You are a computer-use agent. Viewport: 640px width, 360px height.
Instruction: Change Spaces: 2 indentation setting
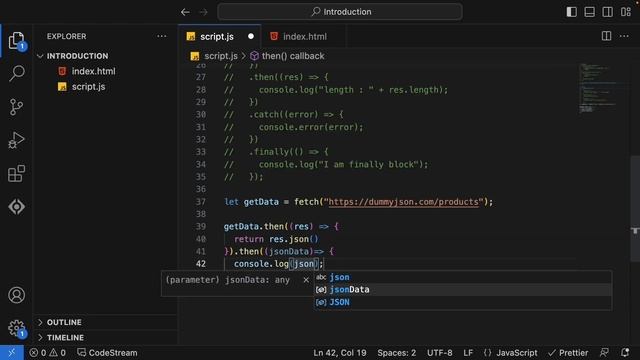coord(396,353)
